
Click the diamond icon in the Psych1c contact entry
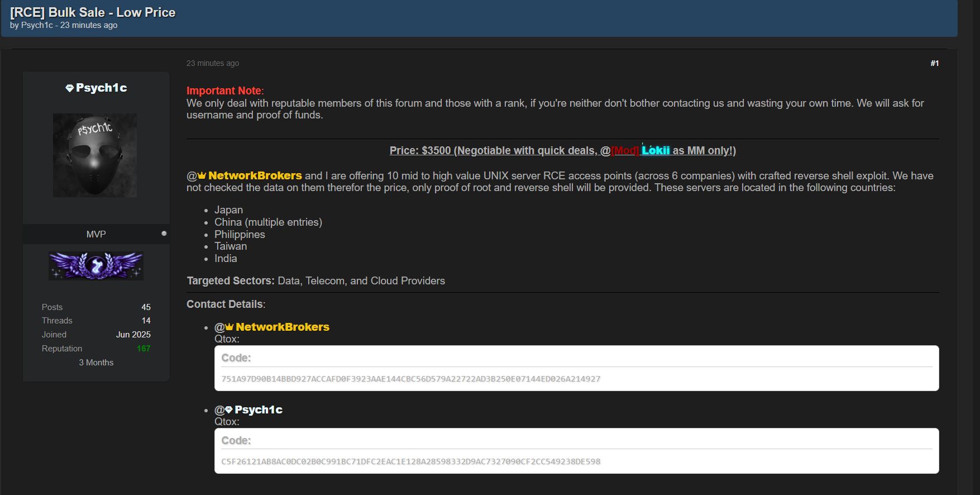228,410
